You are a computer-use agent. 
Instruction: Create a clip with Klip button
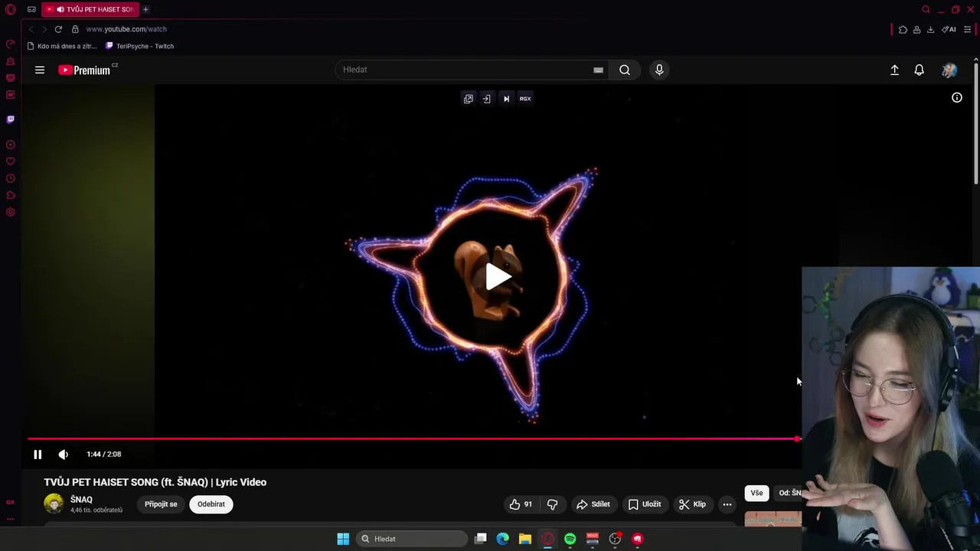pos(692,504)
